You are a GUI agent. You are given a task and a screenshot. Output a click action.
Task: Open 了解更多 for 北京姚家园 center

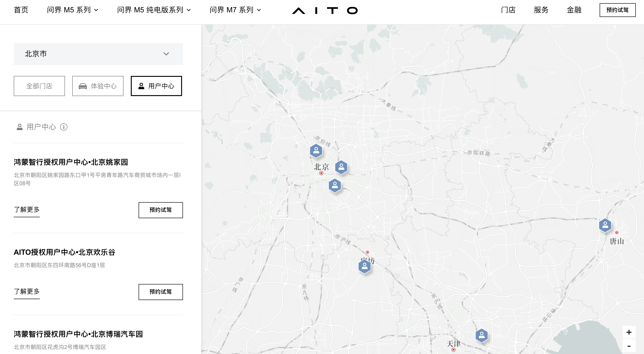coord(27,210)
